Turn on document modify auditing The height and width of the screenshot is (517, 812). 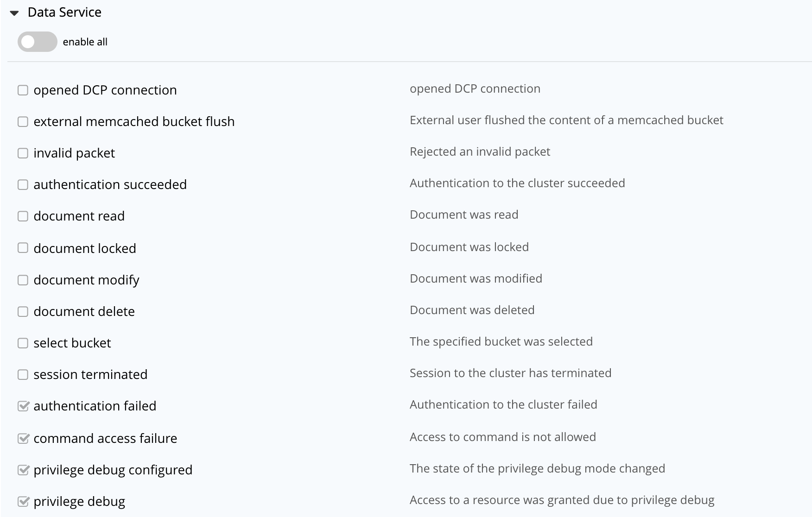click(23, 280)
